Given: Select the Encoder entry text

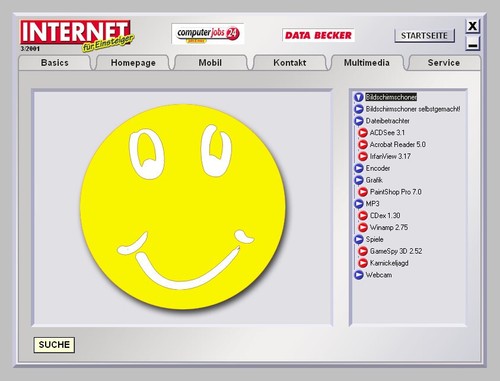Looking at the screenshot, I should (x=378, y=168).
